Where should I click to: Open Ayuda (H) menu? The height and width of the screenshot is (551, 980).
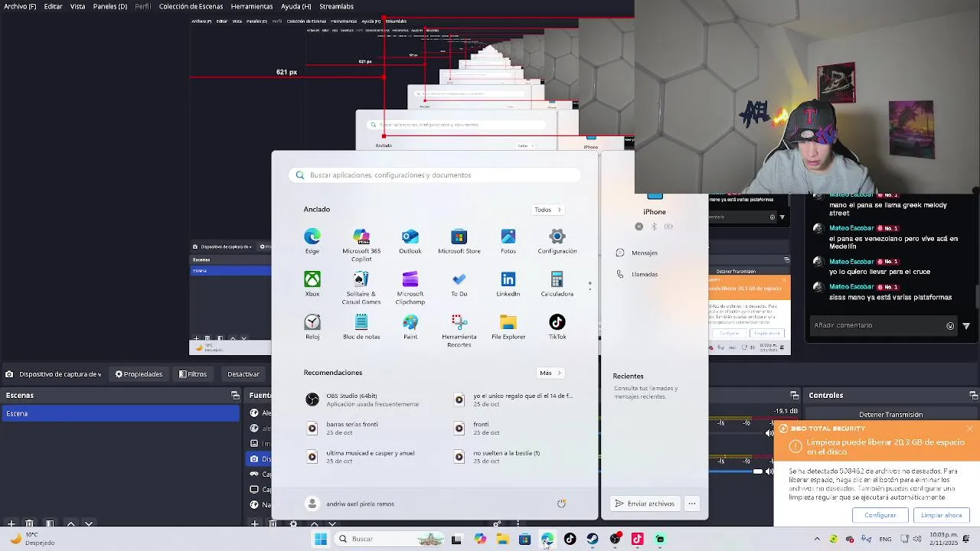(296, 6)
